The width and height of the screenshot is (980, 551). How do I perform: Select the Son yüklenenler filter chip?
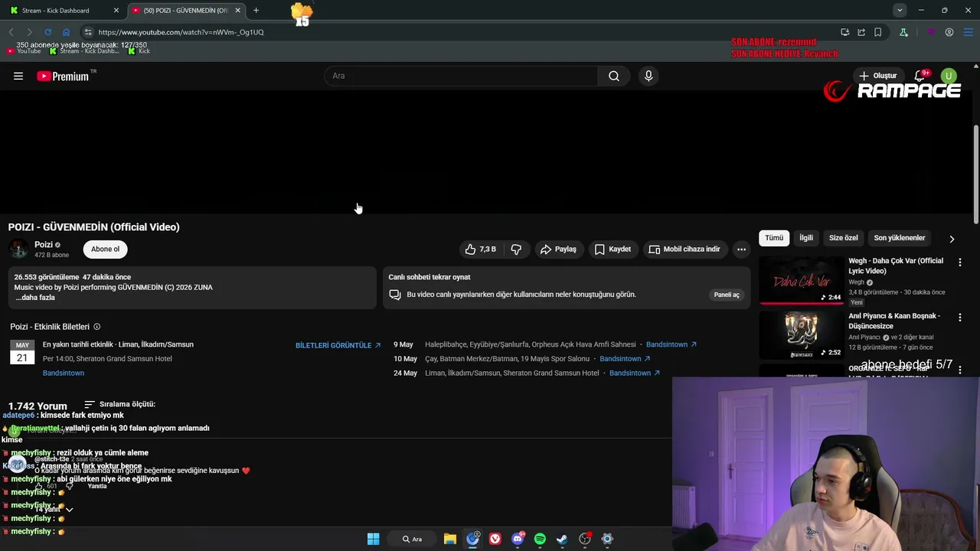tap(900, 238)
